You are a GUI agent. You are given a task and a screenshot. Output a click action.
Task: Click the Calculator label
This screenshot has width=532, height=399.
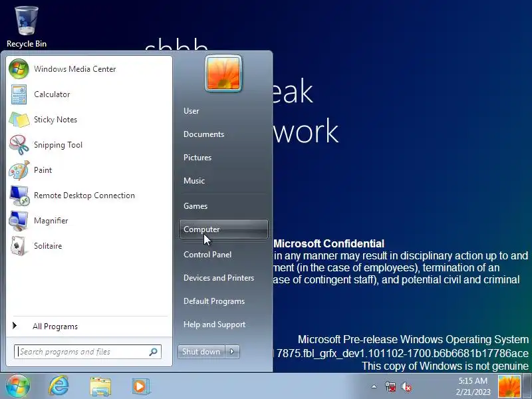pos(52,94)
